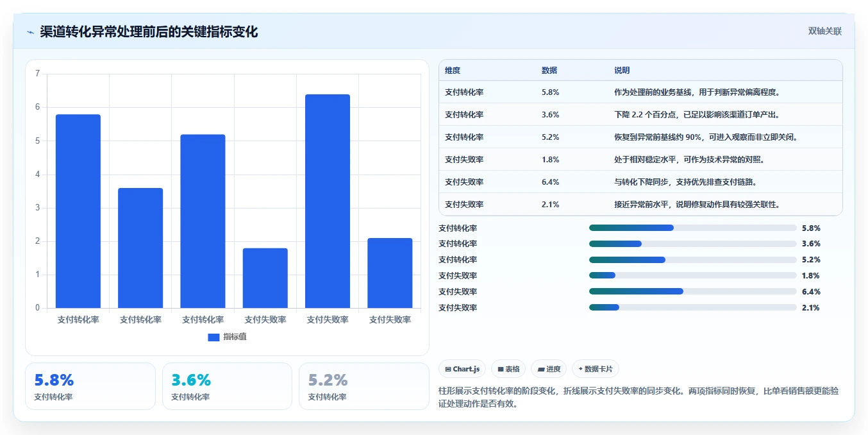Click the star icon in 数据卡片 chip
Image resolution: width=868 pixels, height=435 pixels.
click(x=580, y=369)
